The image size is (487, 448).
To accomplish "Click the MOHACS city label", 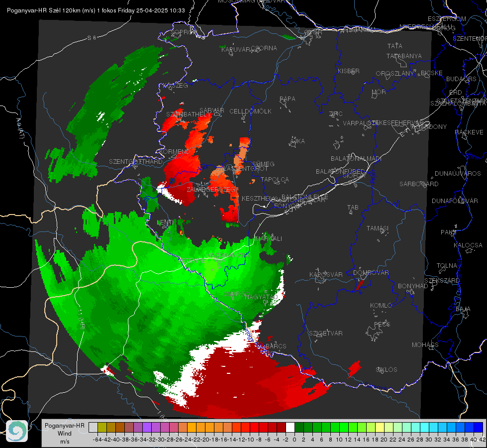I will tap(425, 345).
